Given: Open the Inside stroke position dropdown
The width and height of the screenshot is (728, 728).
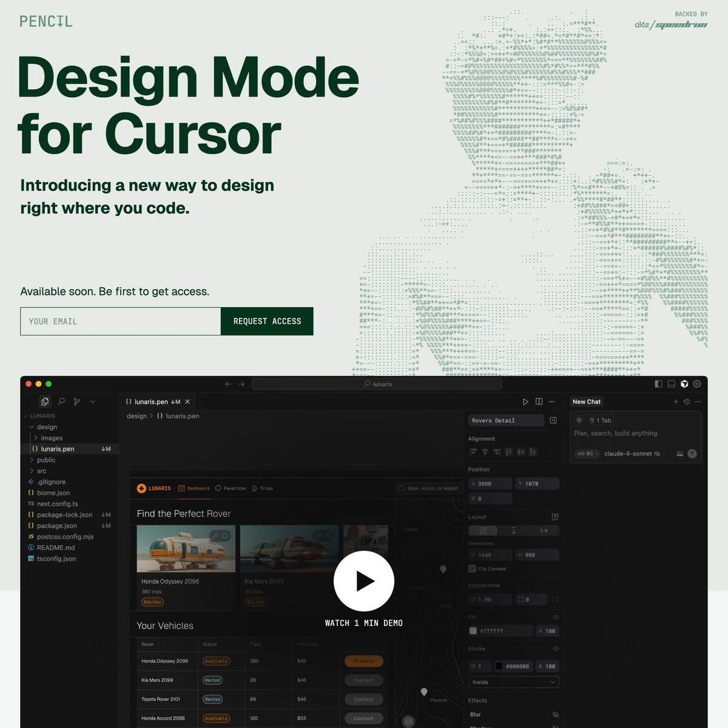Looking at the screenshot, I should [513, 682].
